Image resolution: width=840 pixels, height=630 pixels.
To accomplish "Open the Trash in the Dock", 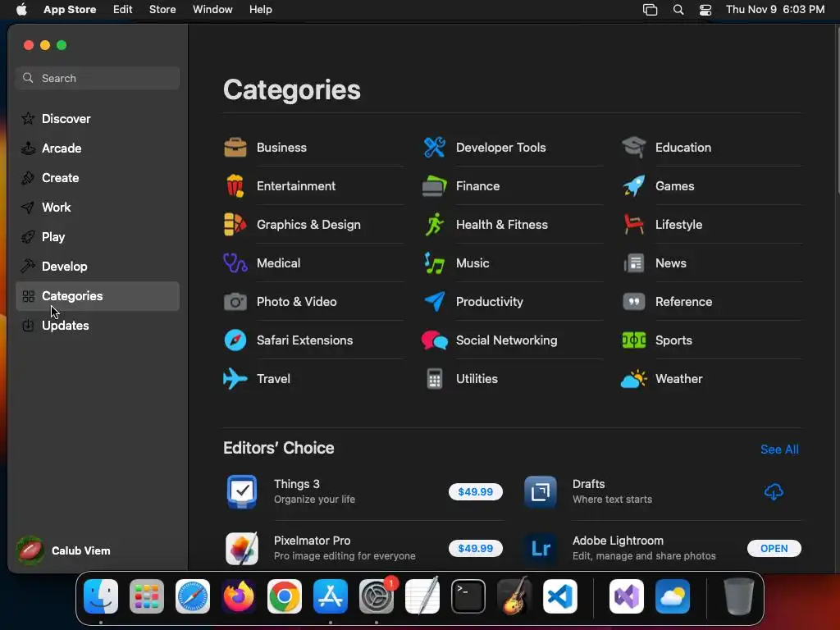I will [739, 596].
